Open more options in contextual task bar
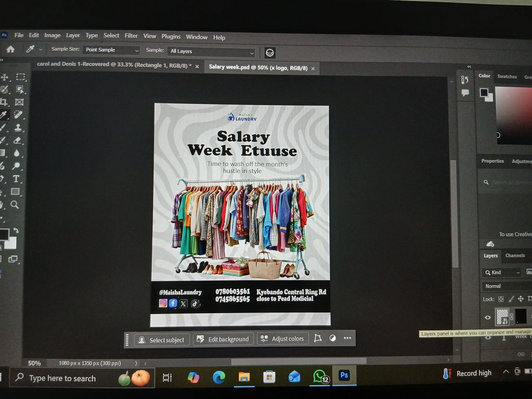Image resolution: width=532 pixels, height=399 pixels. coord(347,338)
